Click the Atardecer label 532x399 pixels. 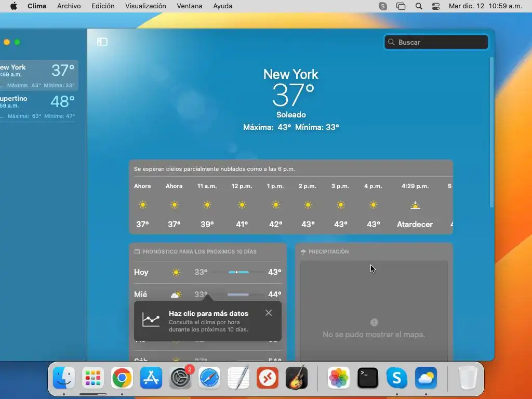(415, 224)
